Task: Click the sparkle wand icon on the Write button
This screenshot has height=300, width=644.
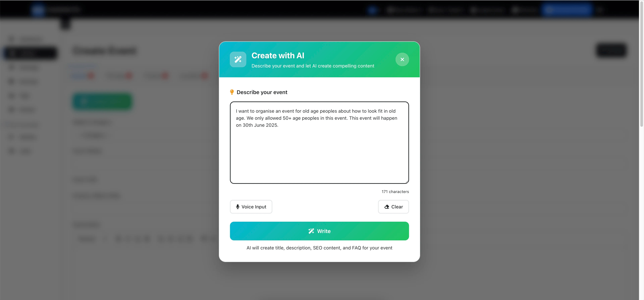Action: click(x=311, y=231)
